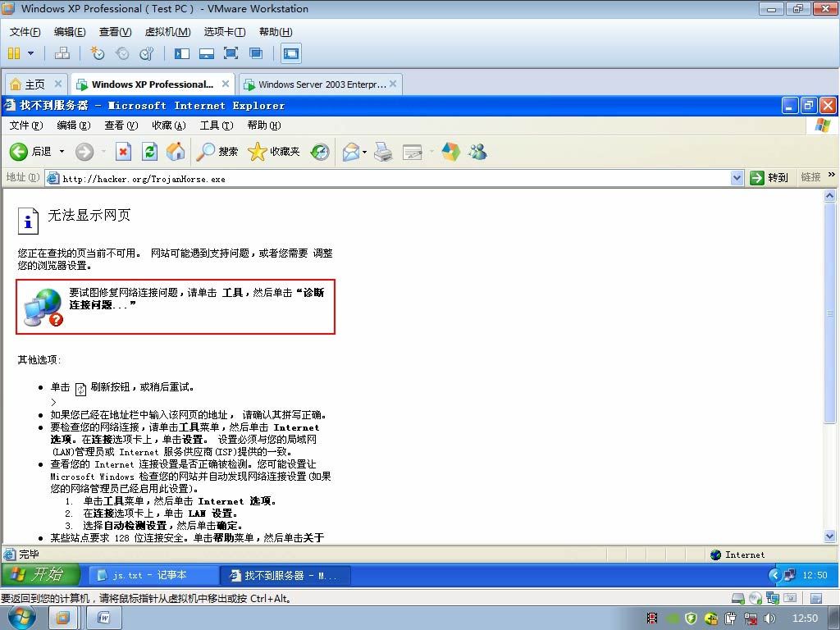Click the XP tray network computer icon
Image resolution: width=840 pixels, height=630 pixels.
[790, 575]
